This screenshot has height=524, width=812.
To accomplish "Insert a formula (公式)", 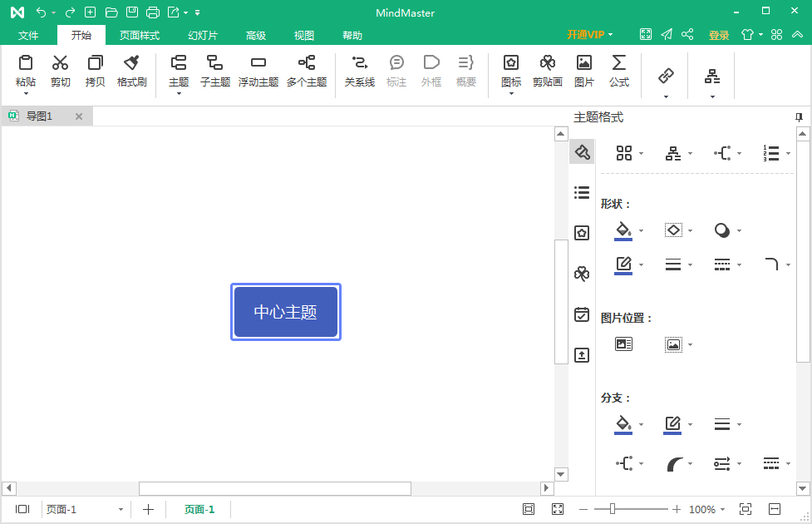I will (618, 70).
